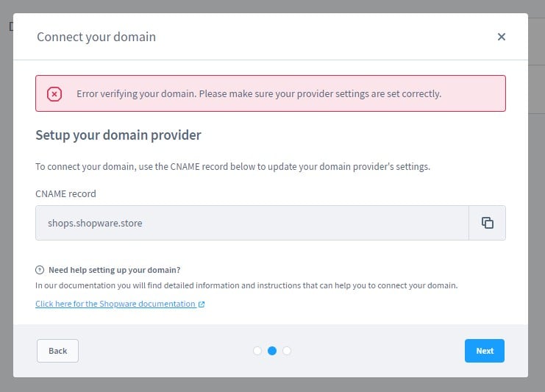Click the red error icon in alert
This screenshot has height=392, width=545.
pos(54,94)
